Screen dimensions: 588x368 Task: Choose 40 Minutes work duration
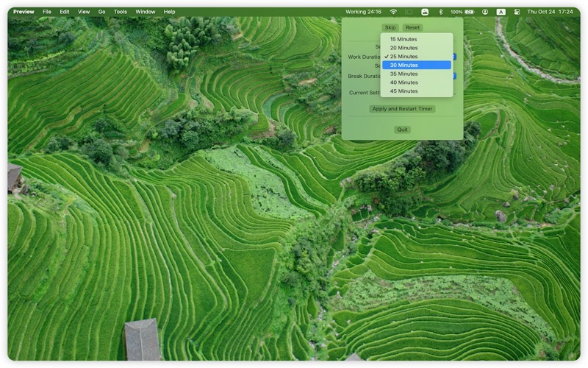tap(417, 82)
